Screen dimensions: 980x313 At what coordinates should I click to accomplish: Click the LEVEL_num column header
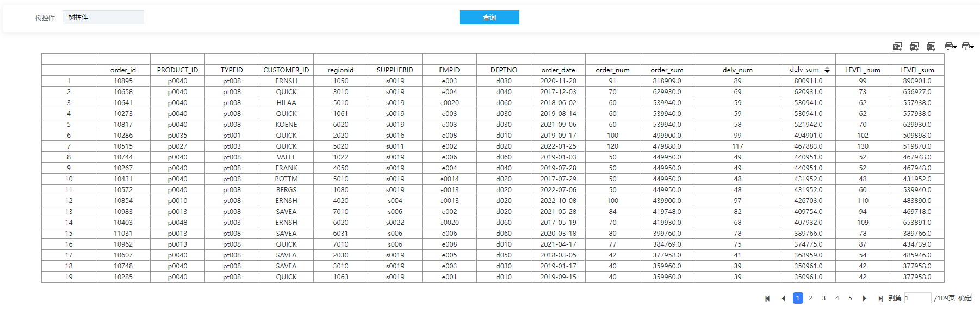click(x=863, y=70)
